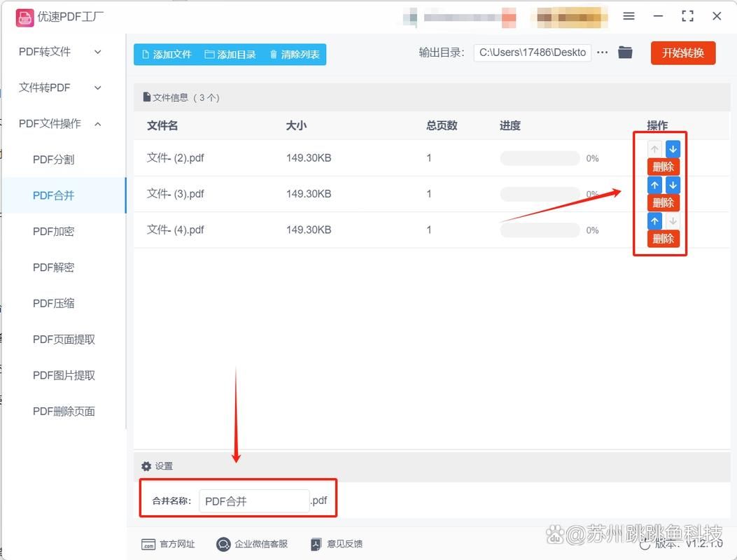Click 总页数 column header
The image size is (737, 560).
(442, 125)
